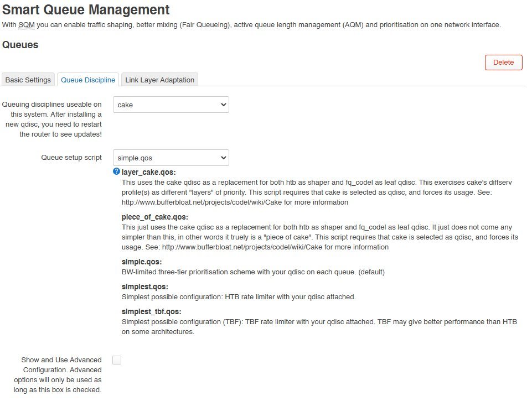Open the cake queuing discipline dropdown
This screenshot has width=532, height=401.
coord(171,105)
